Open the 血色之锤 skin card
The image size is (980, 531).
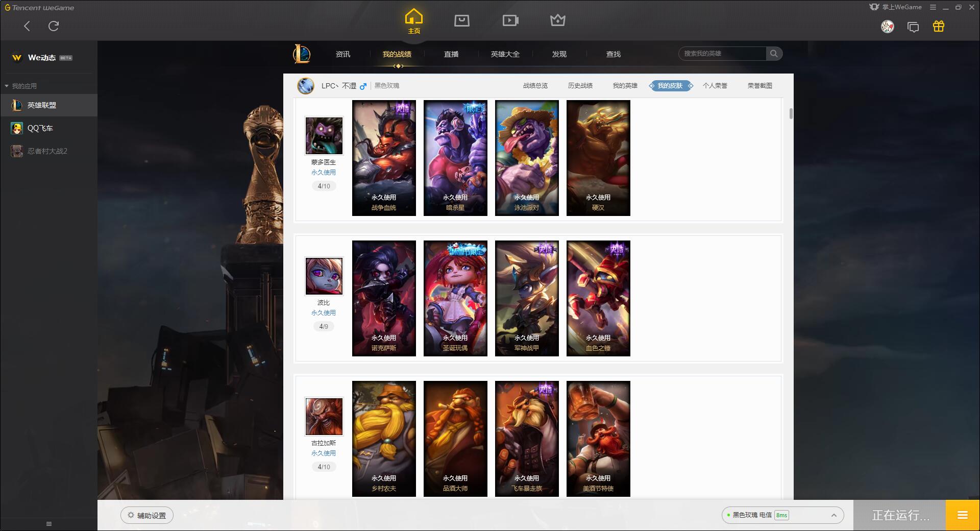pos(598,298)
